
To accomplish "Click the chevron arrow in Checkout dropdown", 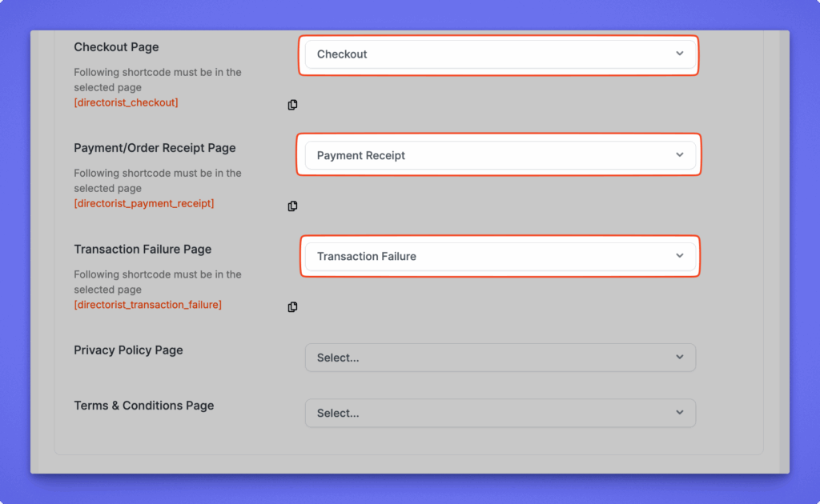I will tap(679, 54).
